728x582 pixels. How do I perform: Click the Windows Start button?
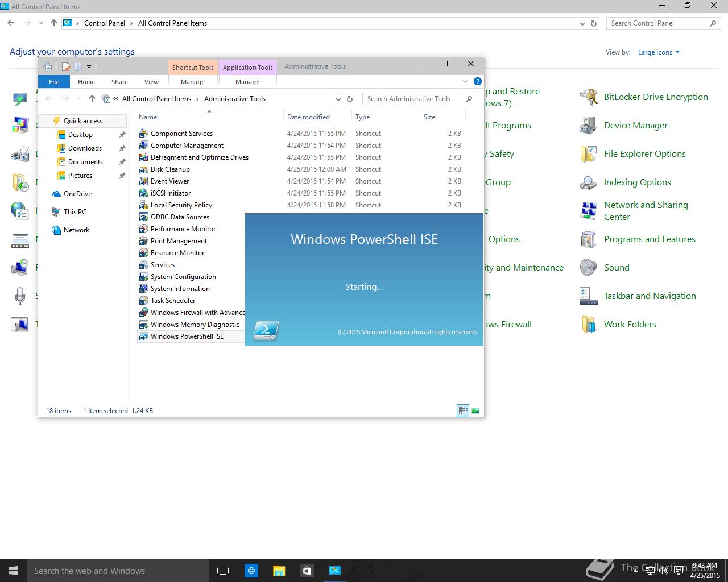(x=14, y=571)
